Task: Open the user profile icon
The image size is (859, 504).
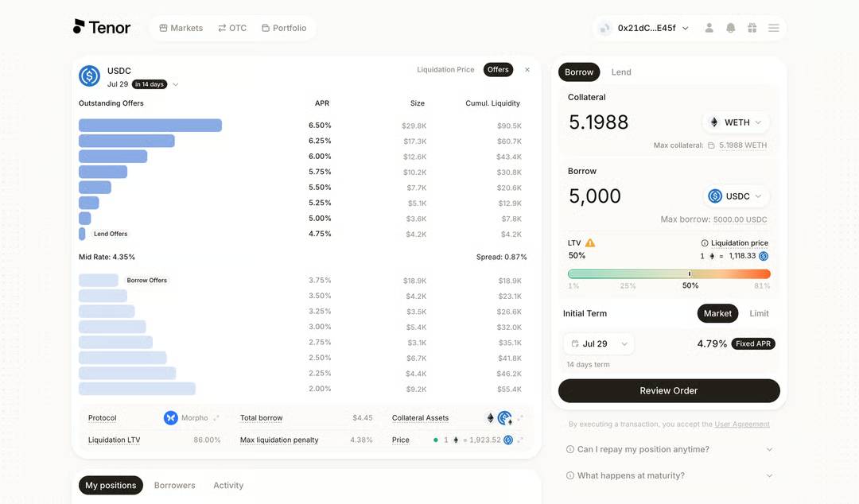Action: coord(709,28)
